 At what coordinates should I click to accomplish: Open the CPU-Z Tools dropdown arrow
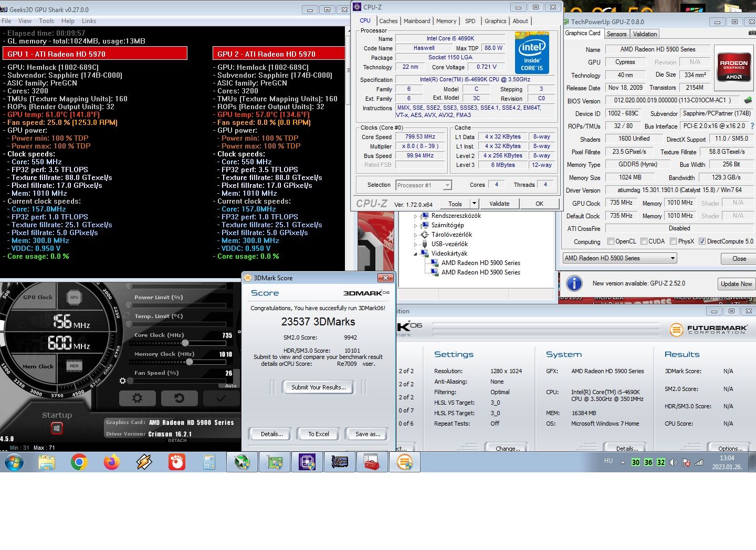pyautogui.click(x=474, y=204)
